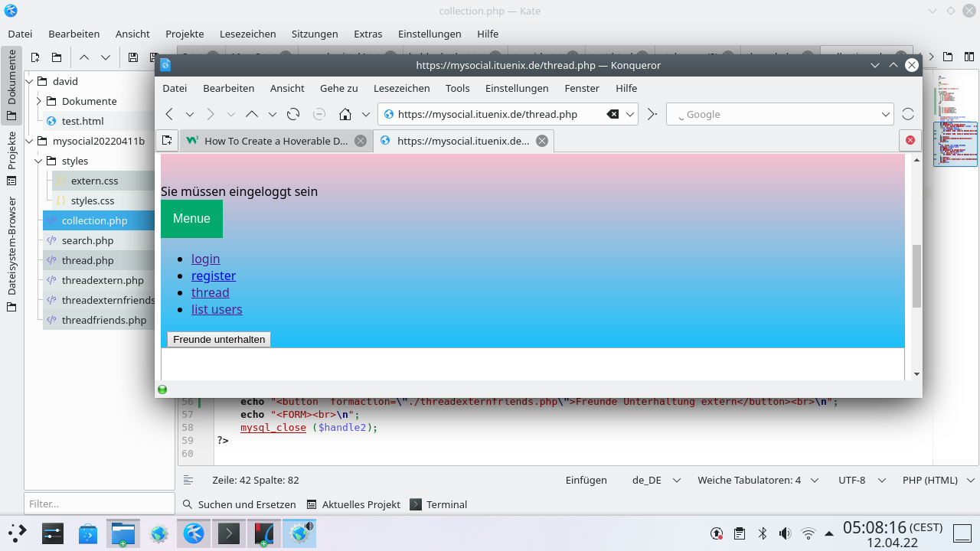Switch to the How To Create a Hoverable tab
Screen dimensions: 980x551
click(269, 140)
